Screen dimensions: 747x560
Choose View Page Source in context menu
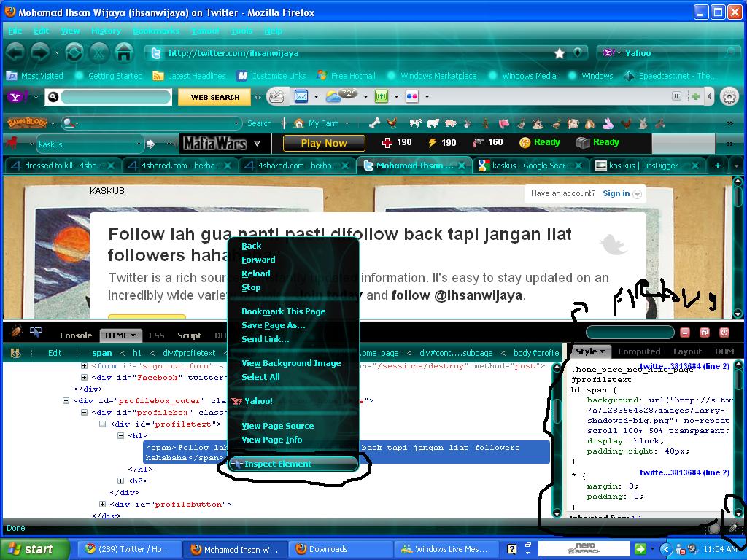[278, 426]
